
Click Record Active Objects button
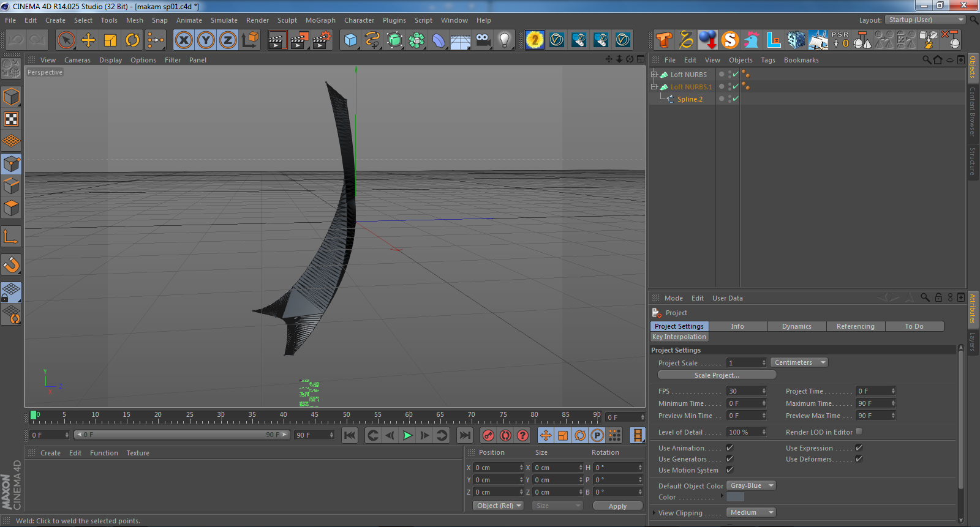(x=488, y=435)
